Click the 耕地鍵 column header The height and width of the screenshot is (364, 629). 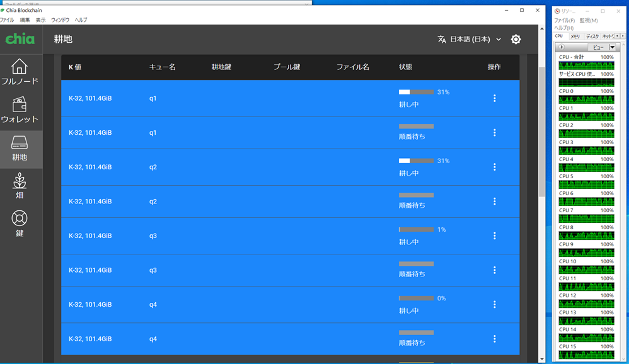221,67
